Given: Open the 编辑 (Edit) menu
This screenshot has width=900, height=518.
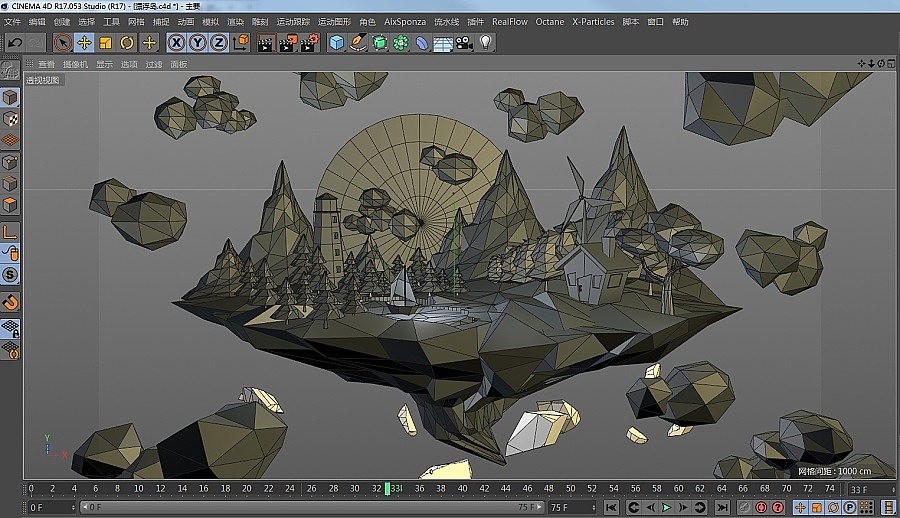Looking at the screenshot, I should [37, 22].
